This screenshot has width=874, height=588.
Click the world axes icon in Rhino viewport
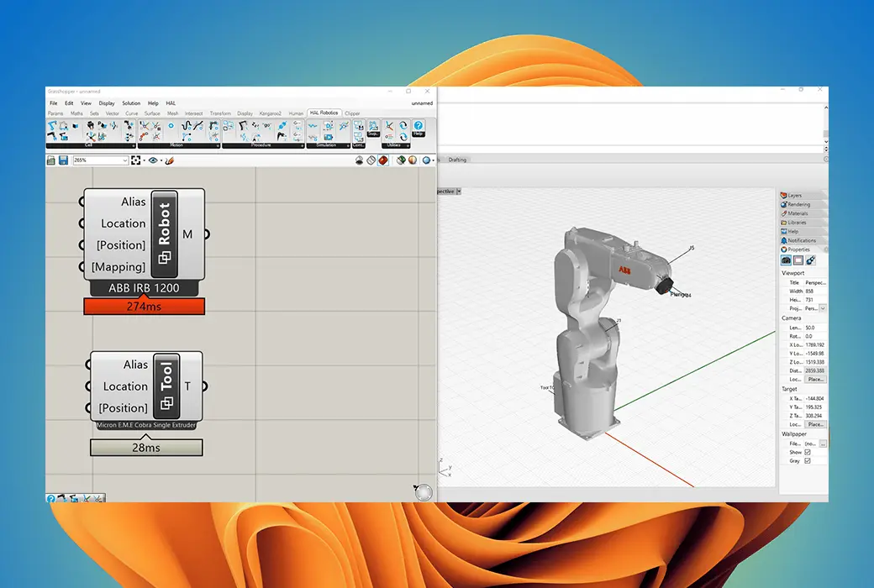point(445,468)
